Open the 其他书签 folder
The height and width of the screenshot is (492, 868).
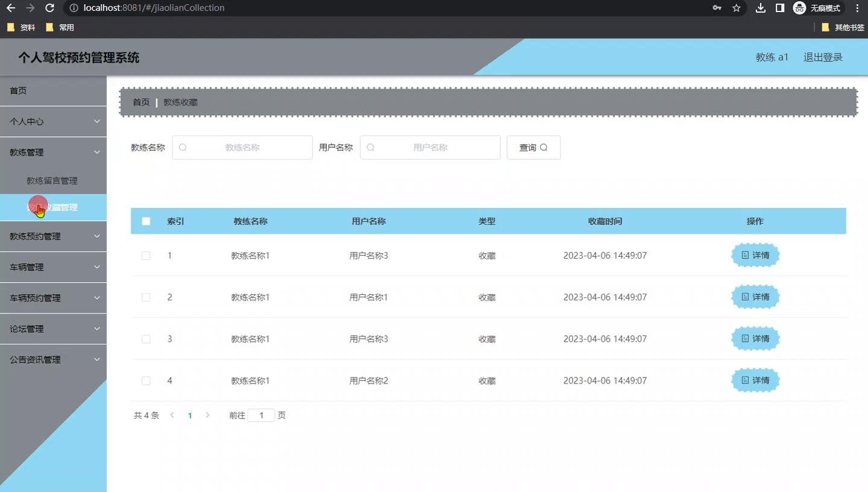click(843, 27)
